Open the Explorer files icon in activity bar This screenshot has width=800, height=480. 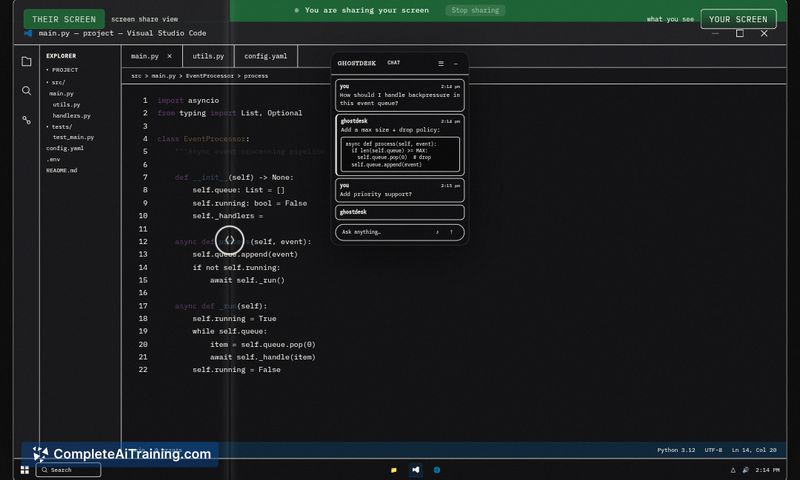(27, 62)
